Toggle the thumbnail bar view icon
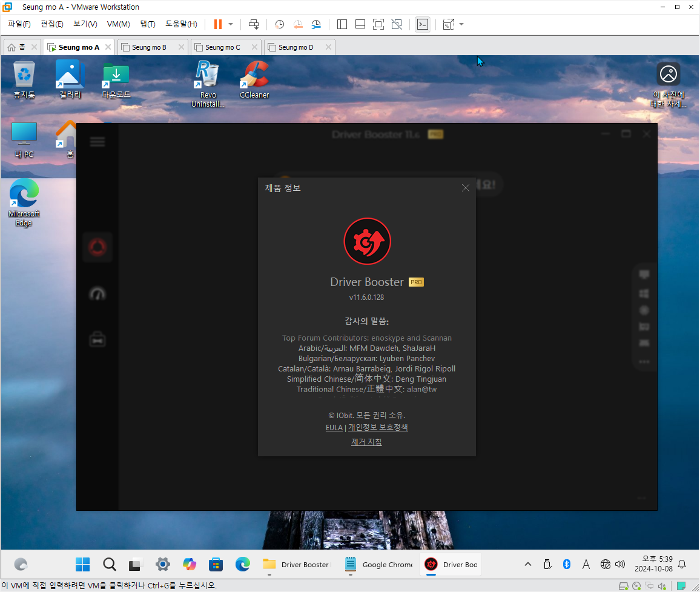The width and height of the screenshot is (700, 592). tap(360, 25)
